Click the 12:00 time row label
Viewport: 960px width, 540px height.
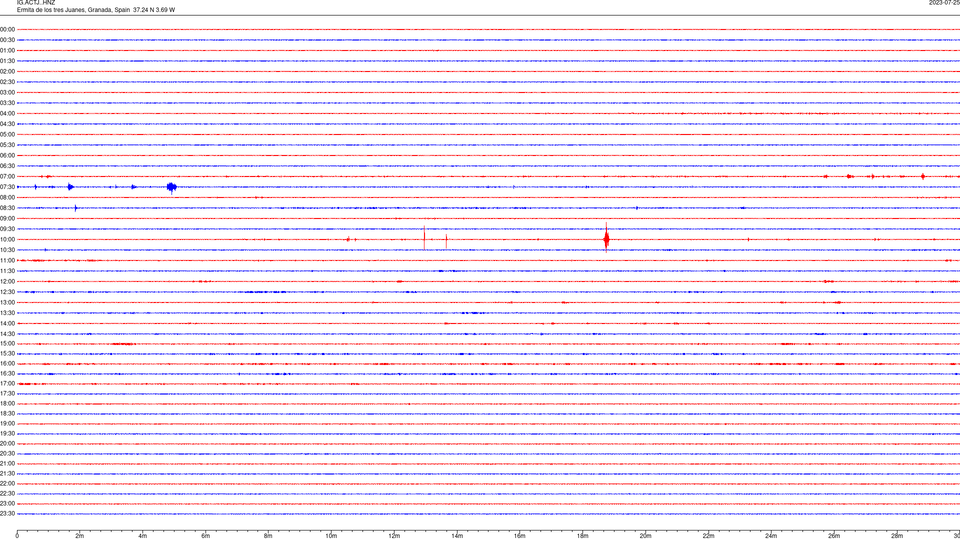pos(7,282)
